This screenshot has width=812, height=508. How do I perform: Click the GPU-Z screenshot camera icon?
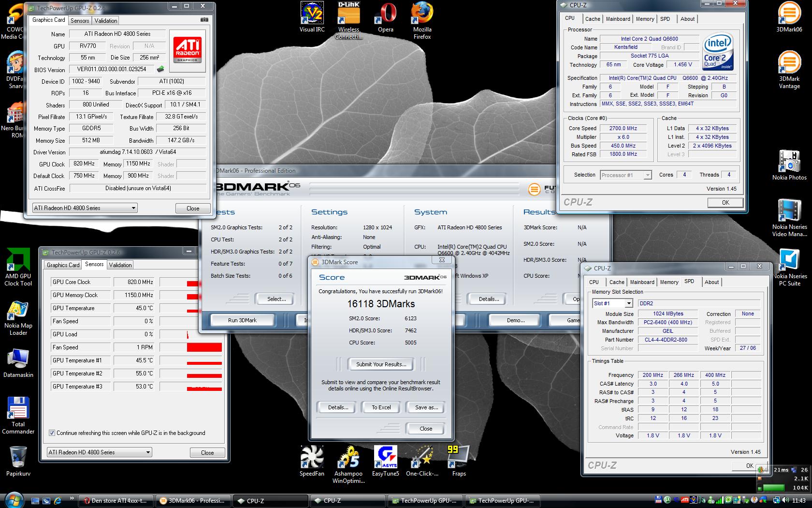click(204, 20)
